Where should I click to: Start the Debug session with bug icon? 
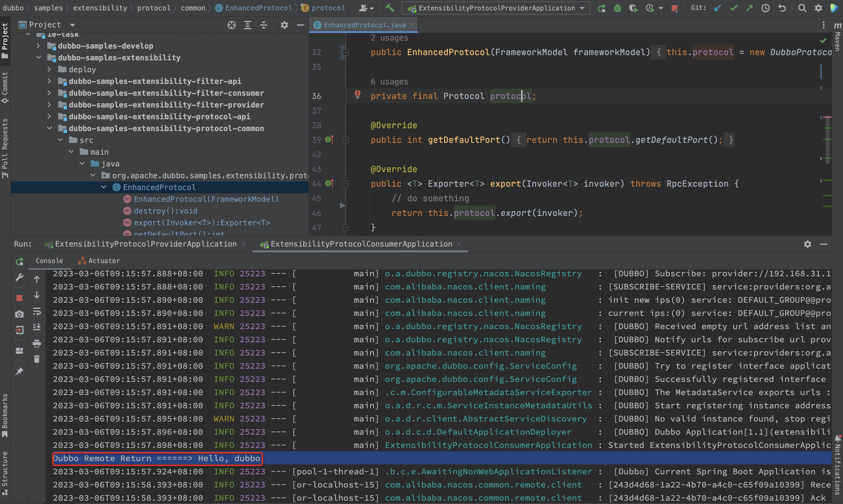pos(617,8)
